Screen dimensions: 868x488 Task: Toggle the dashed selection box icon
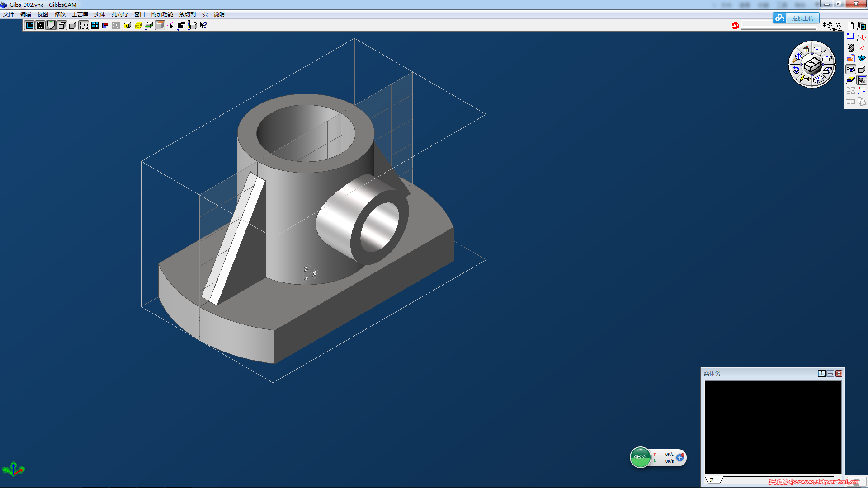click(84, 25)
